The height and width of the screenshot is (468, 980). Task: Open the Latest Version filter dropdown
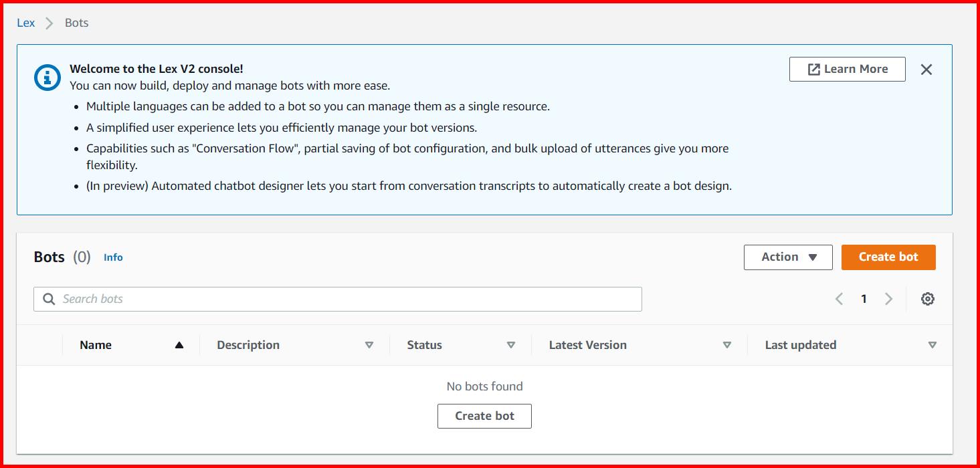pos(726,345)
